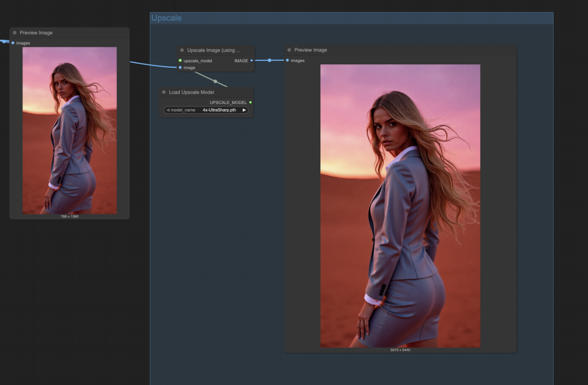Click the image input socket on Upscale Image
The height and width of the screenshot is (385, 588).
(x=180, y=67)
